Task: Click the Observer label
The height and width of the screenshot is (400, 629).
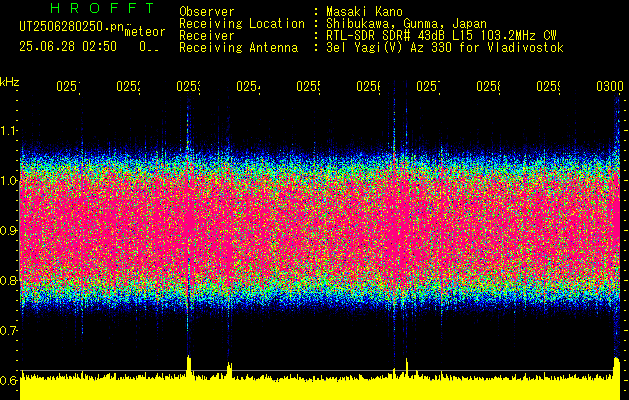Action: point(207,12)
